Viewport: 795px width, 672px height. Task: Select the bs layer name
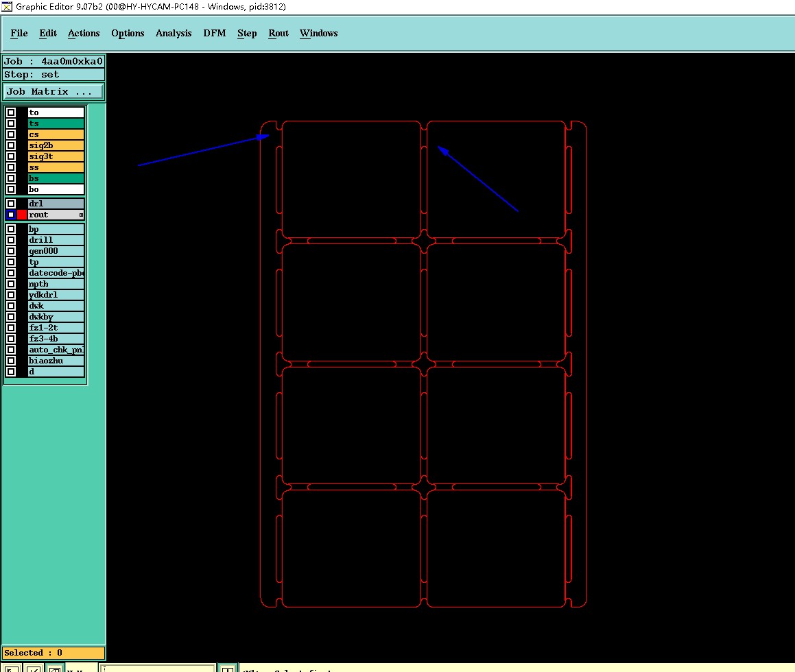[56, 178]
